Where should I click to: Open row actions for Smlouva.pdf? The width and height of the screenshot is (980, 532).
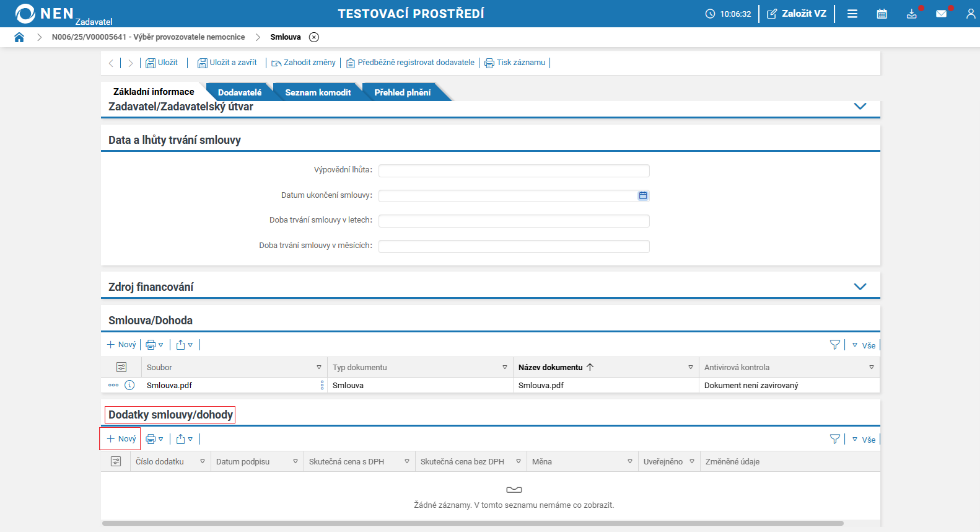113,385
